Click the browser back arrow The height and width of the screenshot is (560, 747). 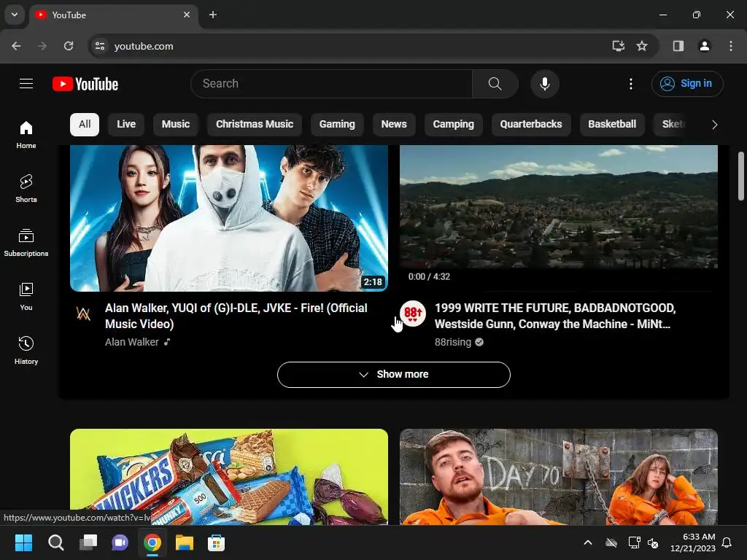pos(16,46)
